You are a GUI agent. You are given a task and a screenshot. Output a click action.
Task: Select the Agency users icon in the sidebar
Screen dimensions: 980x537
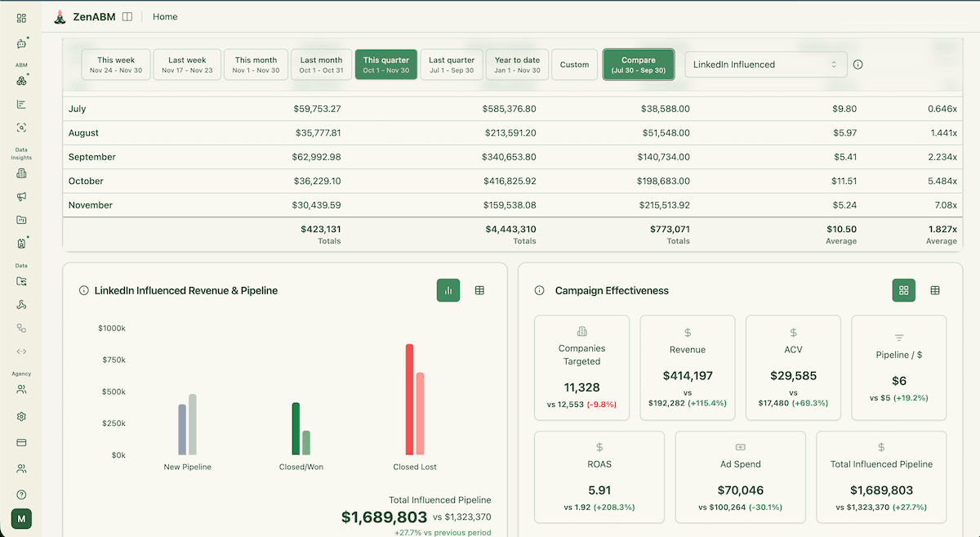[21, 388]
